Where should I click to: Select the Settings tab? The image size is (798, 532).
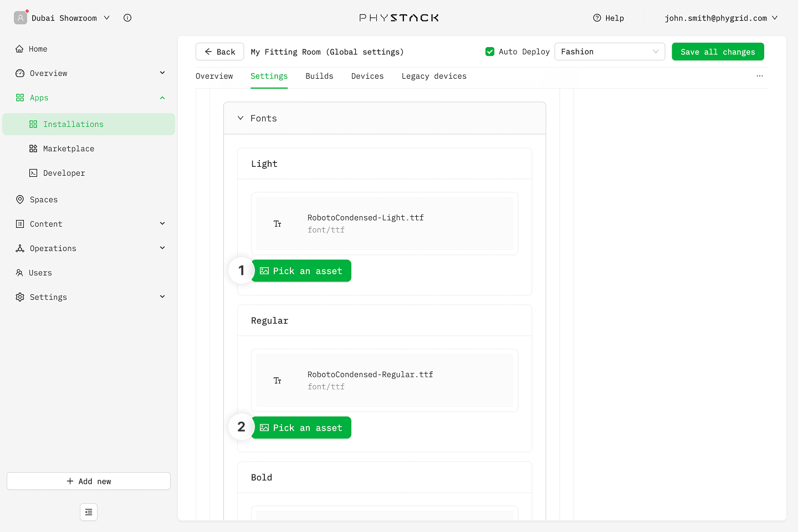pyautogui.click(x=269, y=76)
